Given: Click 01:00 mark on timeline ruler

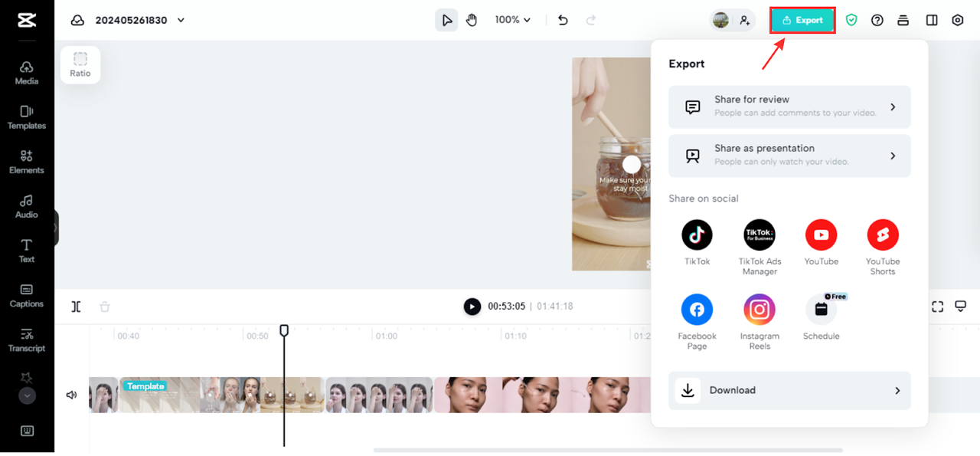Looking at the screenshot, I should click(x=387, y=336).
